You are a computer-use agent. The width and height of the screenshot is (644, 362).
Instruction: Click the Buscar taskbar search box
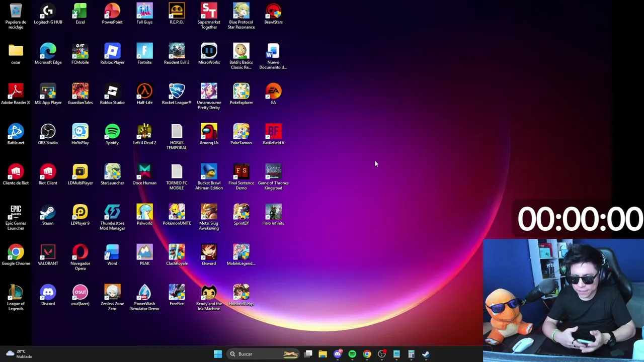264,354
